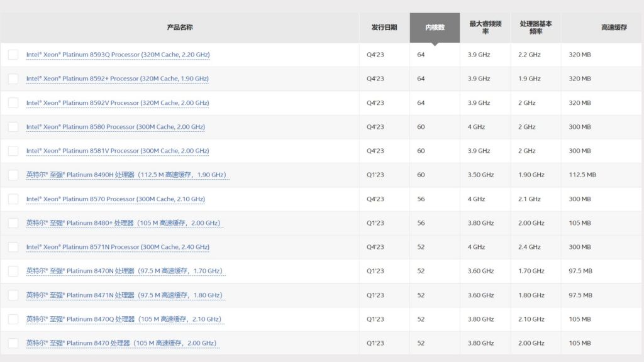This screenshot has width=644, height=362.
Task: Open Intel Xeon Platinum 8593Q Processor link
Action: point(118,55)
